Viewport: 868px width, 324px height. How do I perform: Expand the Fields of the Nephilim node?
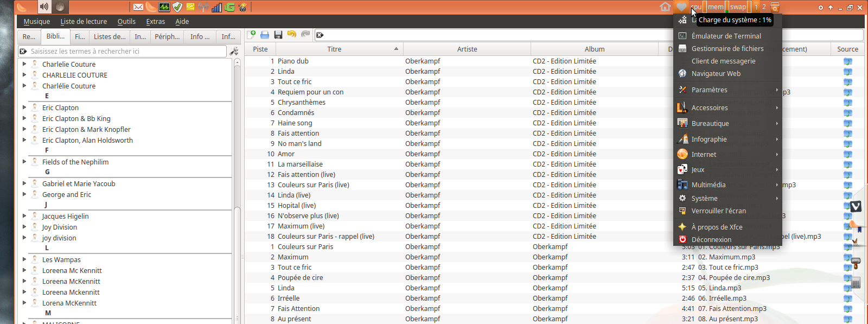click(24, 162)
